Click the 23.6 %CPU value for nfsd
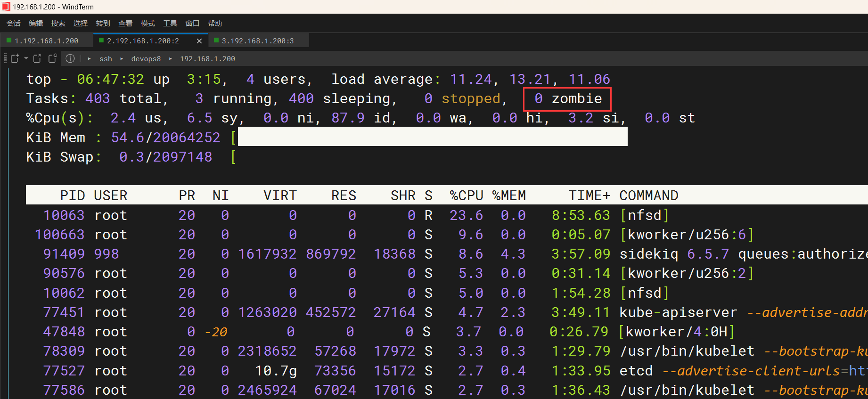This screenshot has width=868, height=399. pyautogui.click(x=466, y=215)
